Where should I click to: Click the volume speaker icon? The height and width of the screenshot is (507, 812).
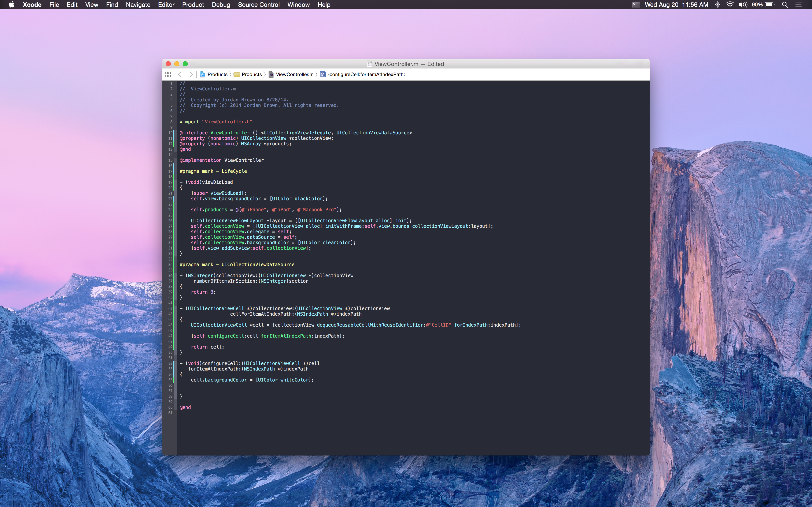[743, 5]
